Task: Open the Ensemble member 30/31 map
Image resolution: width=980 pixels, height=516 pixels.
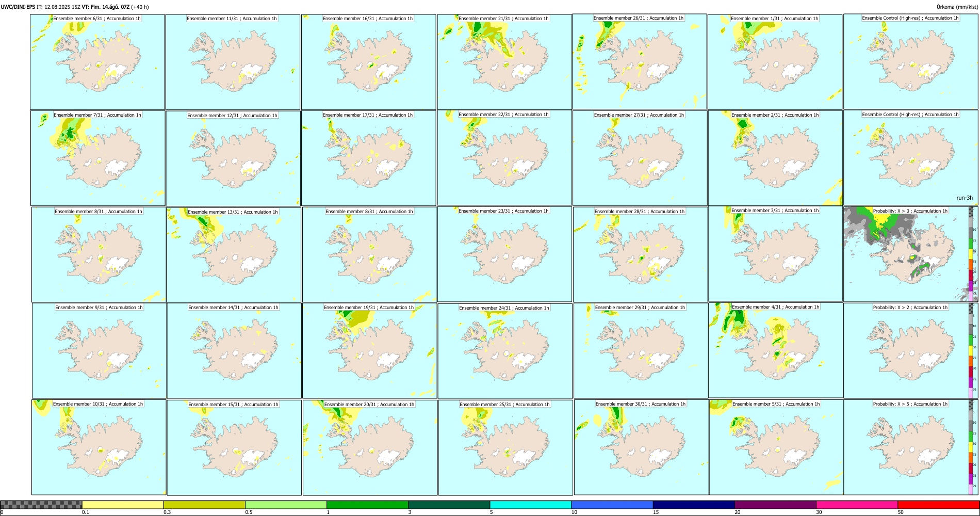Action: click(641, 447)
